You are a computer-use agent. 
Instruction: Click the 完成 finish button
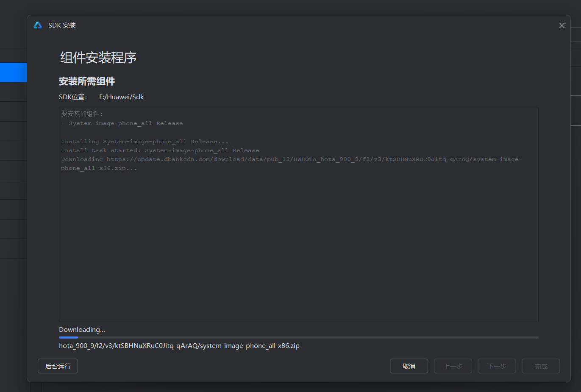coord(541,366)
